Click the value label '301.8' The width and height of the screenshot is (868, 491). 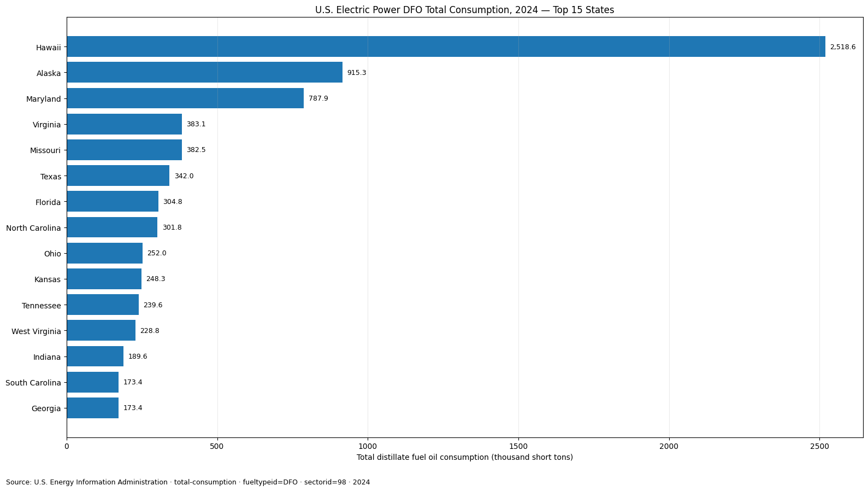tap(172, 227)
